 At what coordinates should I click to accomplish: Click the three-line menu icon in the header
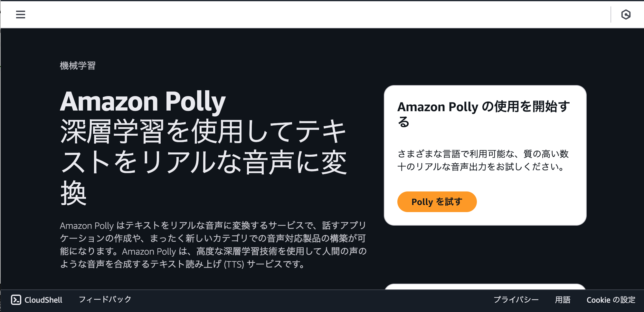click(21, 15)
